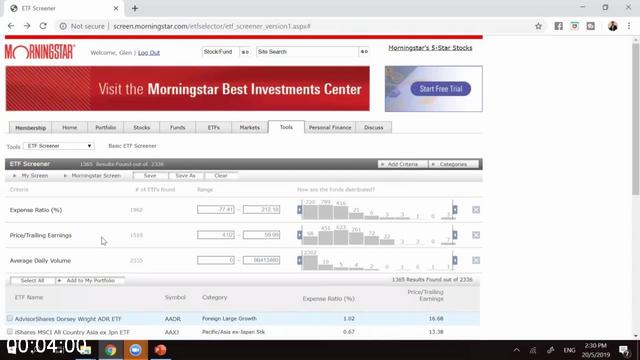
Task: Grab the Expense Ratio left slider handle
Action: coord(300,210)
